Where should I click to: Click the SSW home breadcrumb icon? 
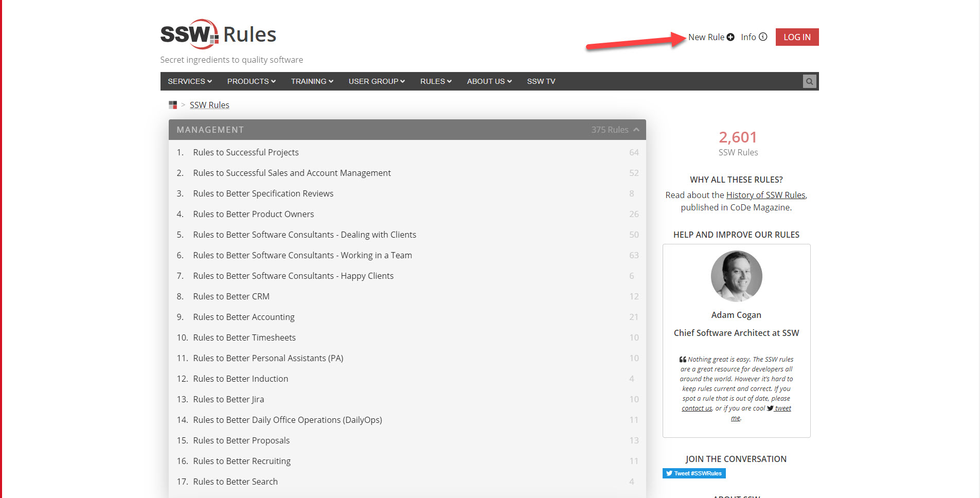pyautogui.click(x=173, y=105)
